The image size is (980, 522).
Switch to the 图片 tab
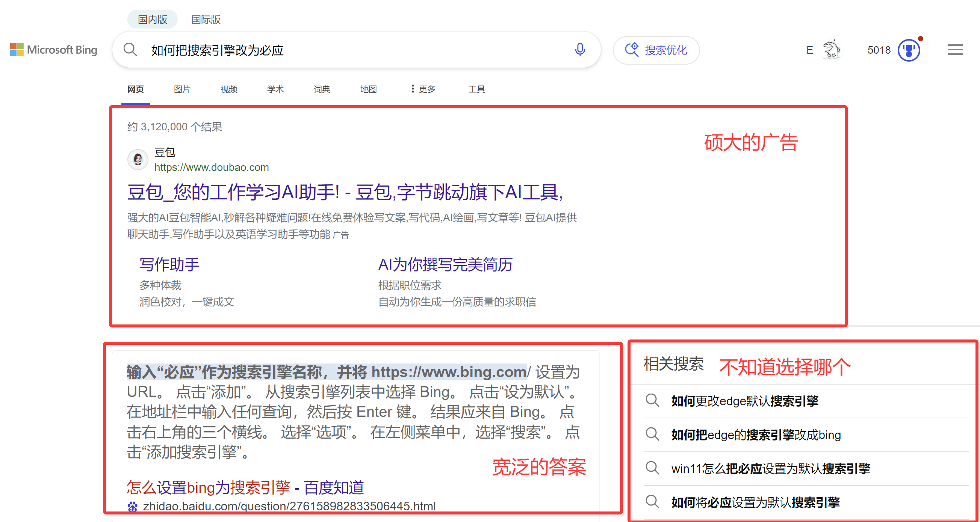point(182,89)
